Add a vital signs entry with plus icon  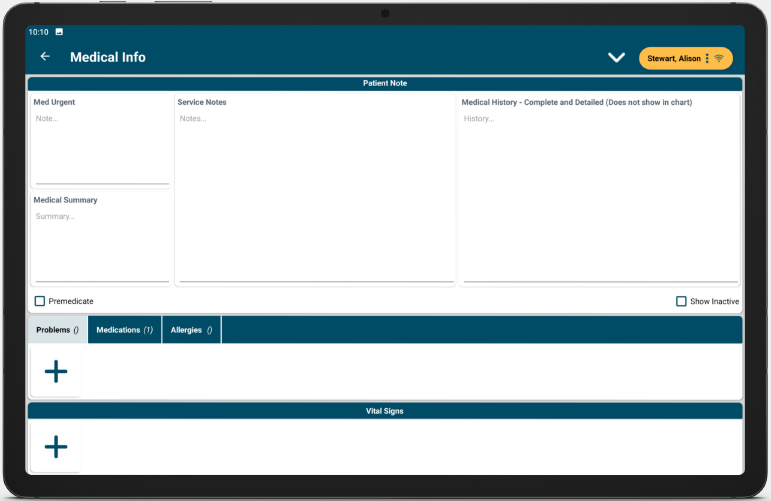[56, 447]
